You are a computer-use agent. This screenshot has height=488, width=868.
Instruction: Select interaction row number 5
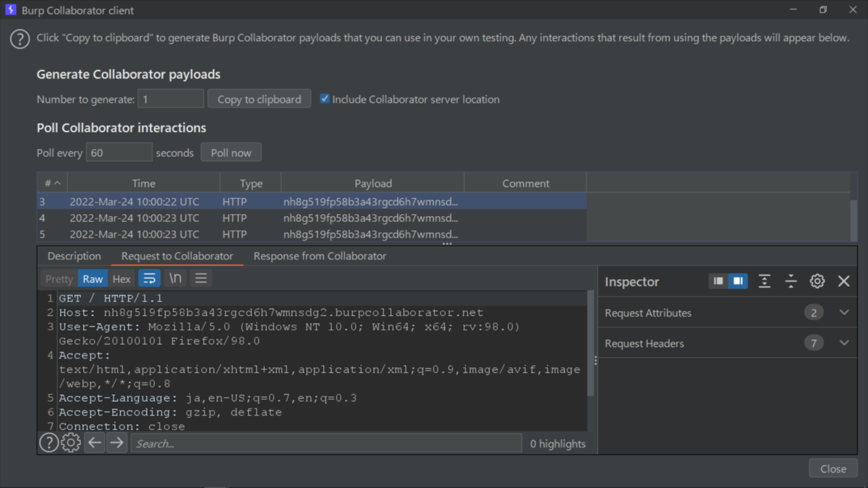312,234
